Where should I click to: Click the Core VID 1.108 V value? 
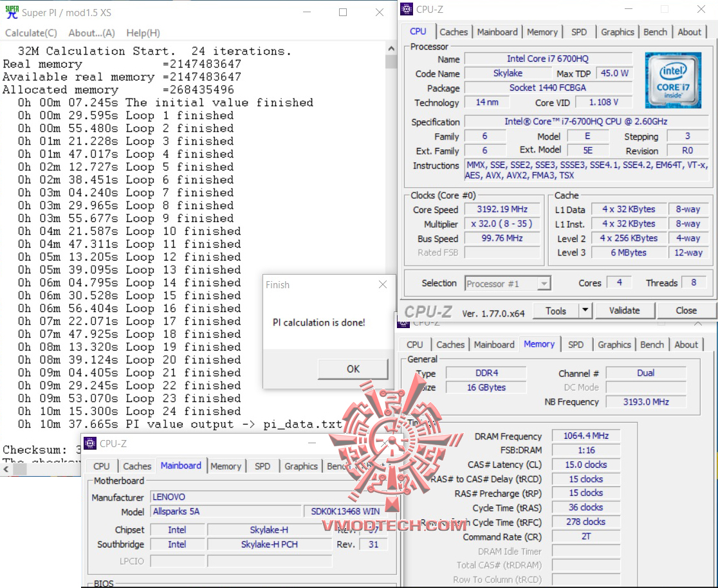coord(603,102)
